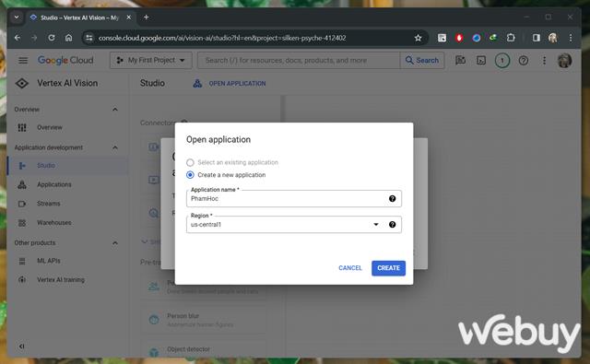Click the Google Cloud logo
590x364 pixels.
pos(65,60)
